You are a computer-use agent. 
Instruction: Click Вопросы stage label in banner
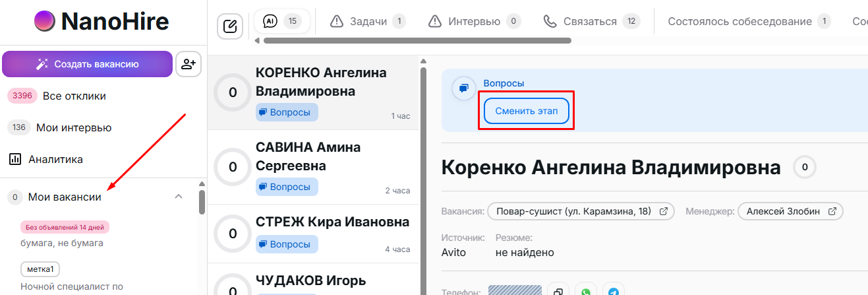tap(504, 83)
